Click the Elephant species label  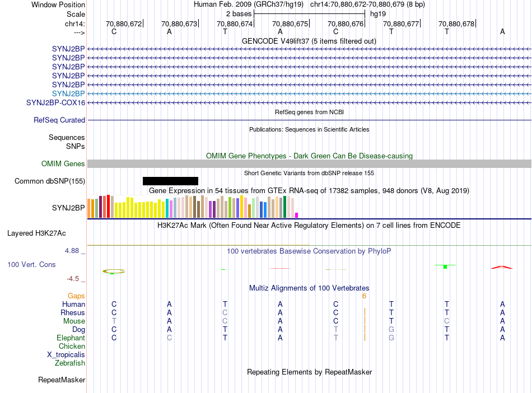click(x=71, y=338)
